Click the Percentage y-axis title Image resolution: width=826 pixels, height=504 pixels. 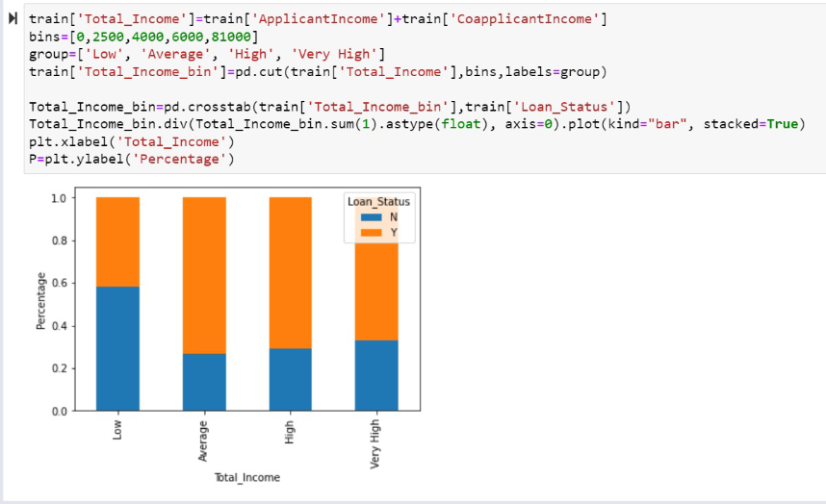[x=40, y=301]
